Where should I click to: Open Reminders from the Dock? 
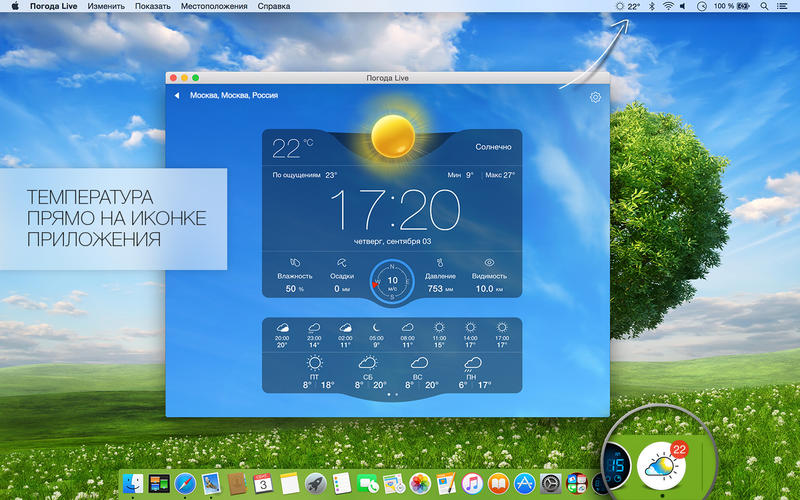pos(341,483)
